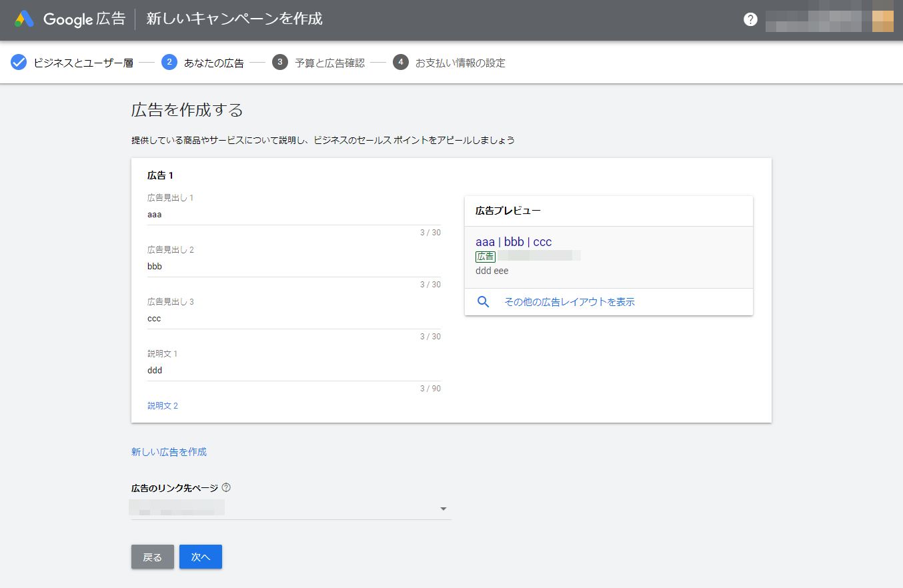Click the step 3 circle icon
903x588 pixels.
click(280, 63)
